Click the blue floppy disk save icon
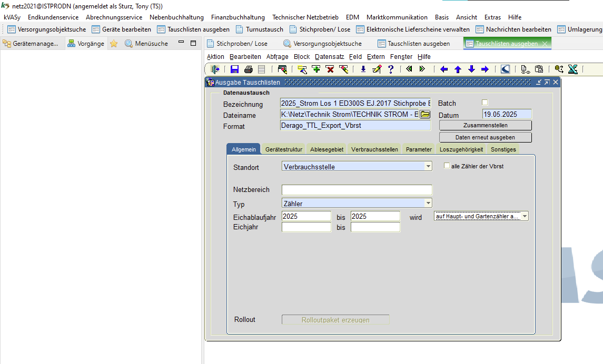603x364 pixels. (x=234, y=69)
